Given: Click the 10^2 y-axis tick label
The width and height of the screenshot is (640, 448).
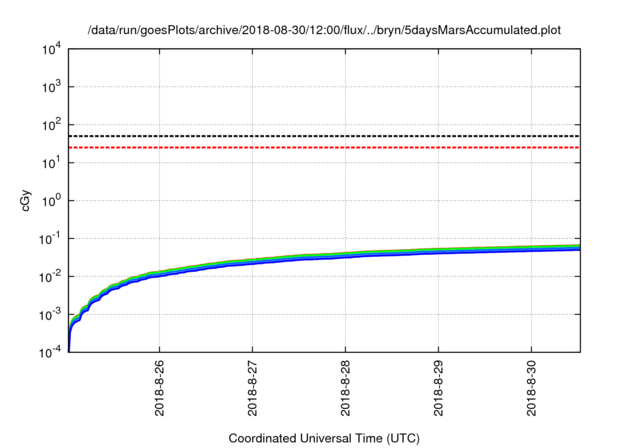Looking at the screenshot, I should click(51, 125).
